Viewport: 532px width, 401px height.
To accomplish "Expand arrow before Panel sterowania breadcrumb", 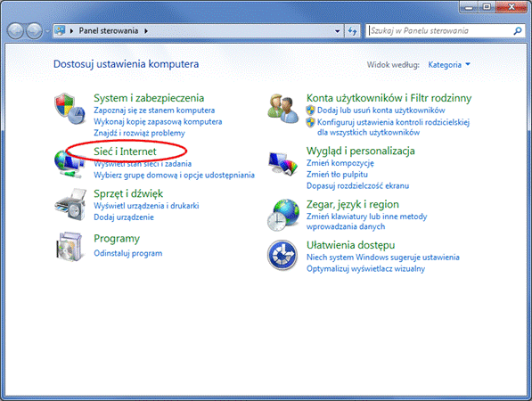I will pyautogui.click(x=71, y=31).
